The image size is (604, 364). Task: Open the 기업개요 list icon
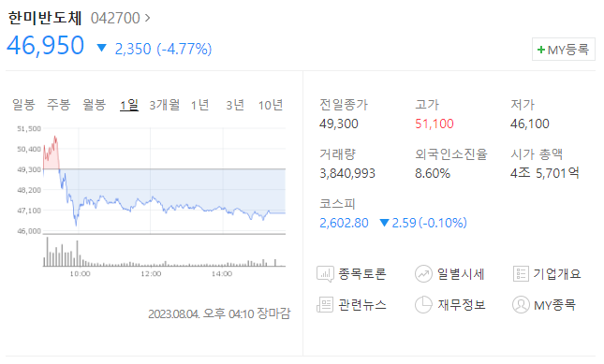[x=521, y=274]
